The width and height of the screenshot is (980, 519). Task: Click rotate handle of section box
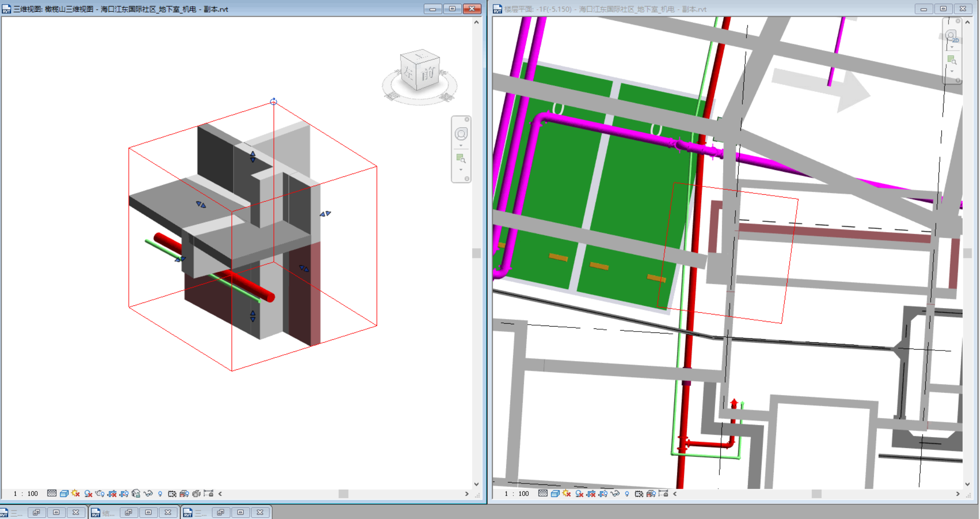pyautogui.click(x=274, y=101)
